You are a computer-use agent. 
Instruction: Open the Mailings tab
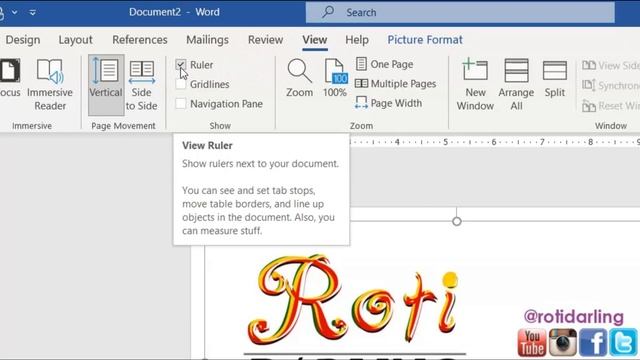207,40
